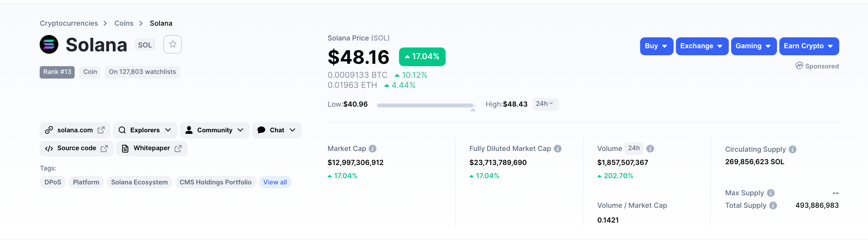Change the 24h low/high timeframe selector
Image resolution: width=868 pixels, height=242 pixels.
coord(545,104)
